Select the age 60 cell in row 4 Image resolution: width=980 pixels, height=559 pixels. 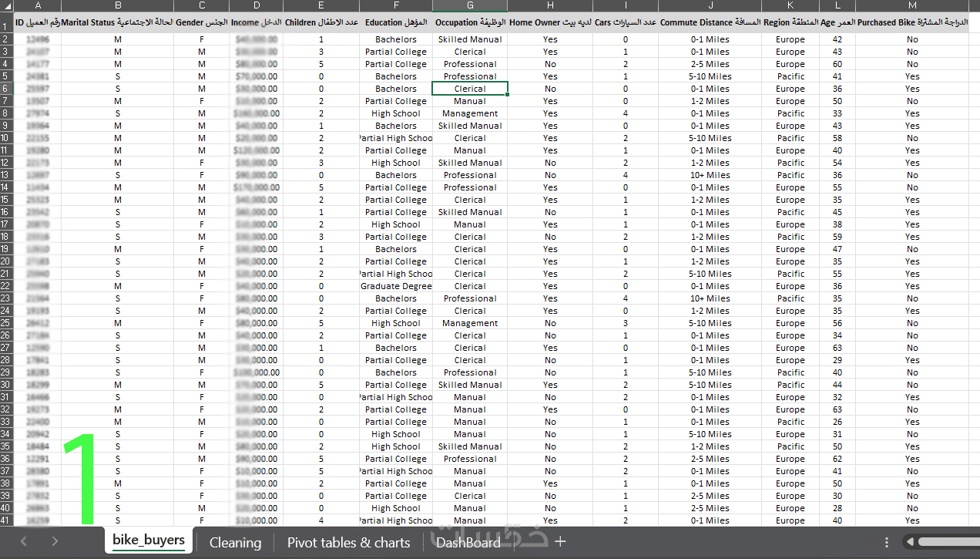click(x=837, y=64)
